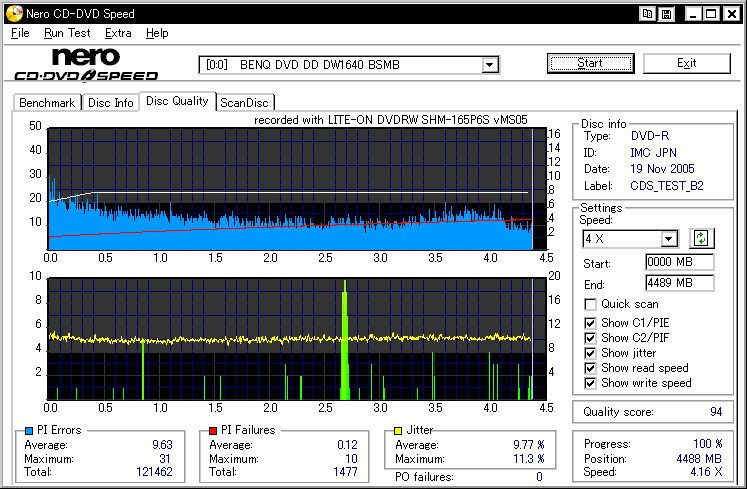Disable Show write speed checkbox
Screen dimensions: 747x489
pyautogui.click(x=591, y=383)
